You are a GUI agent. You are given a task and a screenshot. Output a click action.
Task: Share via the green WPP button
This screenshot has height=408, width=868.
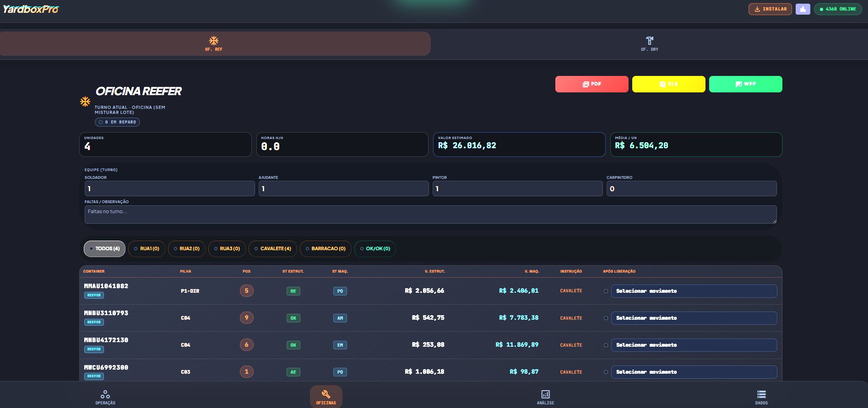click(745, 84)
